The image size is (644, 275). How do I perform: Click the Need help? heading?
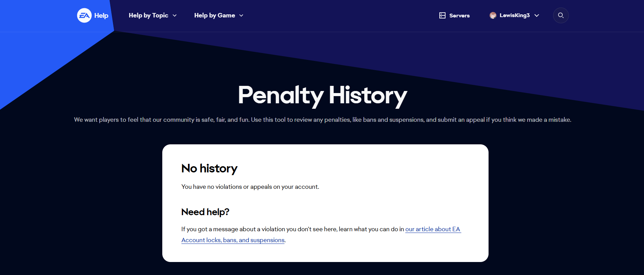(x=205, y=212)
